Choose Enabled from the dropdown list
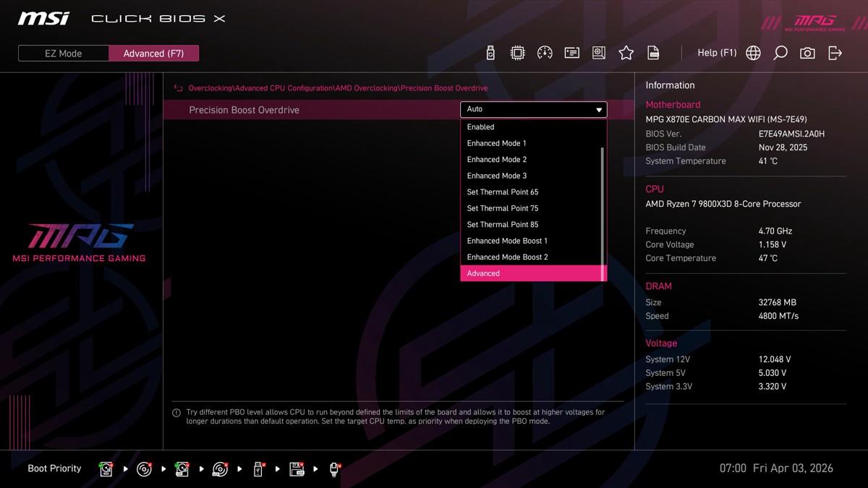This screenshot has width=868, height=488. coord(481,127)
